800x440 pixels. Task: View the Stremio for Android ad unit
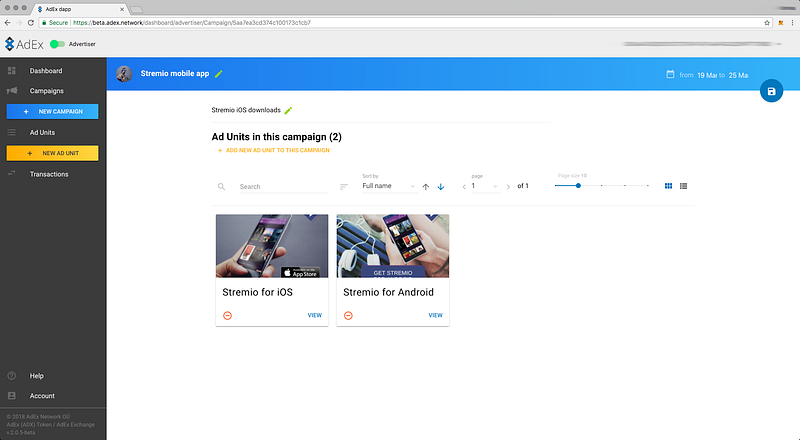click(436, 315)
